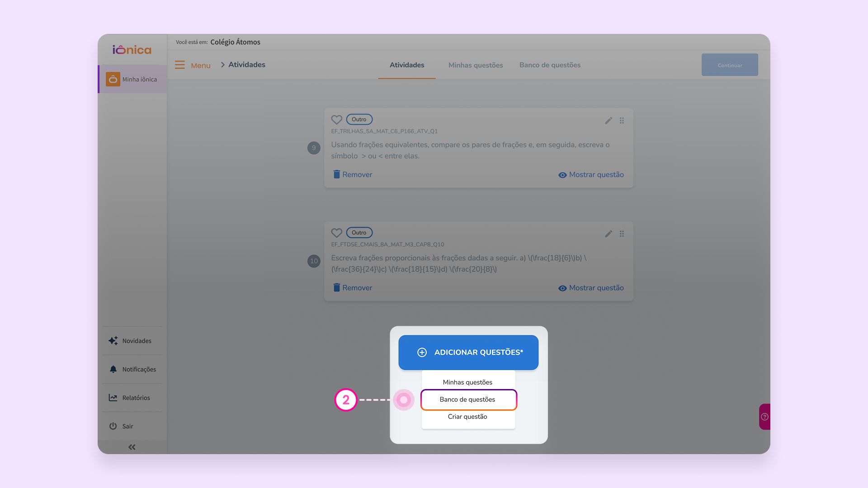
Task: Click the iônica logo
Action: (132, 50)
